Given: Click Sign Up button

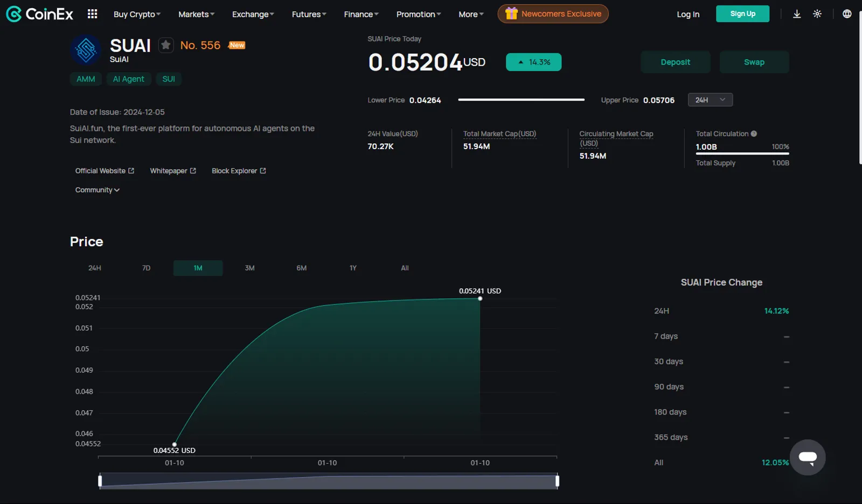Looking at the screenshot, I should tap(742, 13).
